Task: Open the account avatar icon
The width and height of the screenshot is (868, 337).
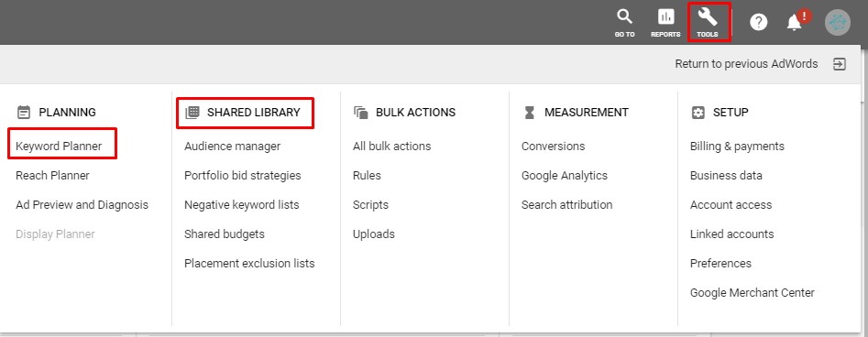Action: (837, 23)
